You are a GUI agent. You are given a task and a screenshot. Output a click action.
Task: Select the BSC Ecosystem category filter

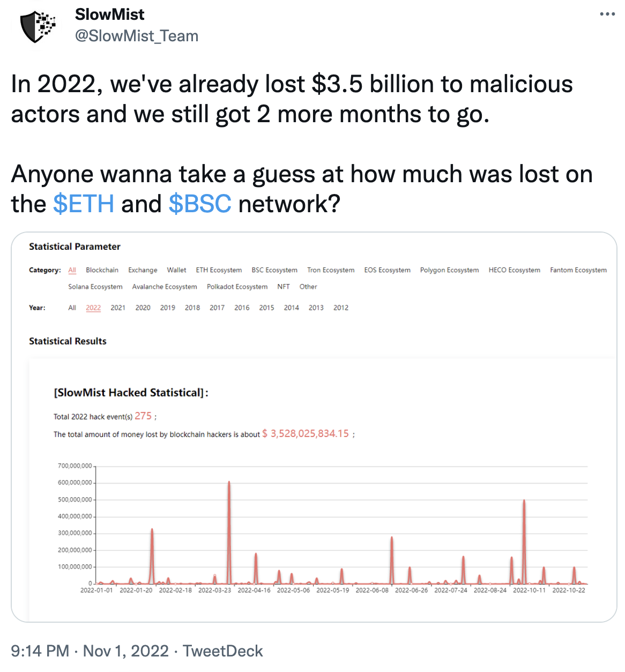pyautogui.click(x=274, y=270)
